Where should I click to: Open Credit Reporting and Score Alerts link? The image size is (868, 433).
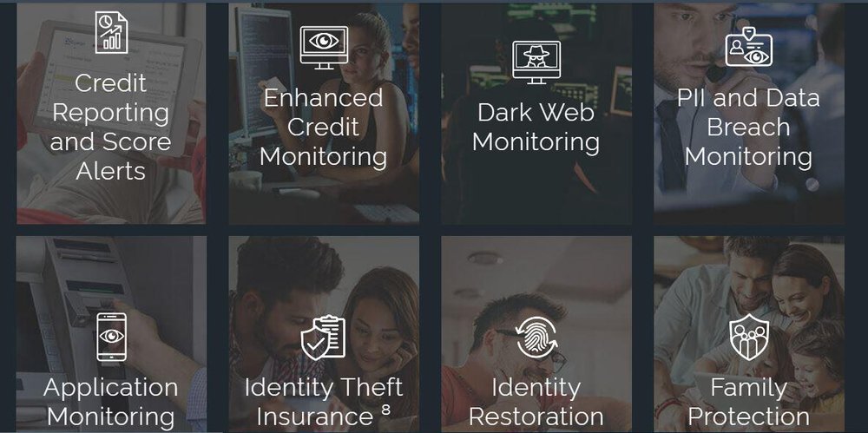111,127
